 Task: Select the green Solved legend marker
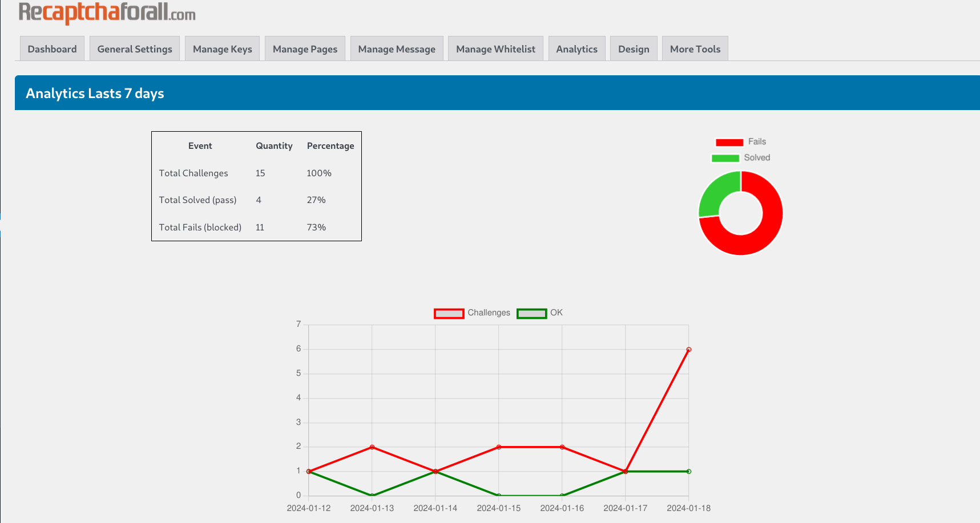(724, 157)
